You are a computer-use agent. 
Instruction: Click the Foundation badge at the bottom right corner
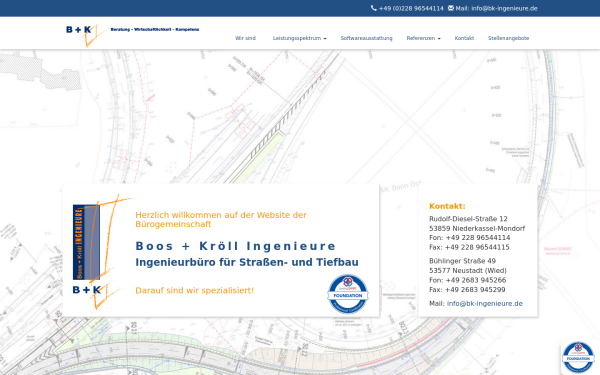pyautogui.click(x=578, y=357)
